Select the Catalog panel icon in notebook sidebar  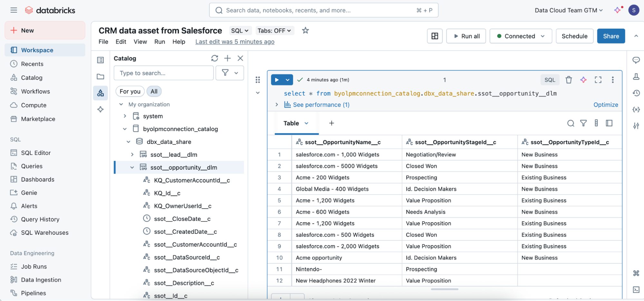[101, 93]
